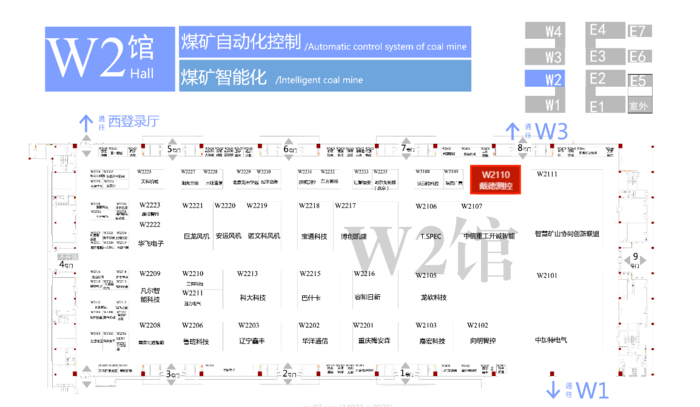
Task: Click booth label W2103
Action: (426, 325)
